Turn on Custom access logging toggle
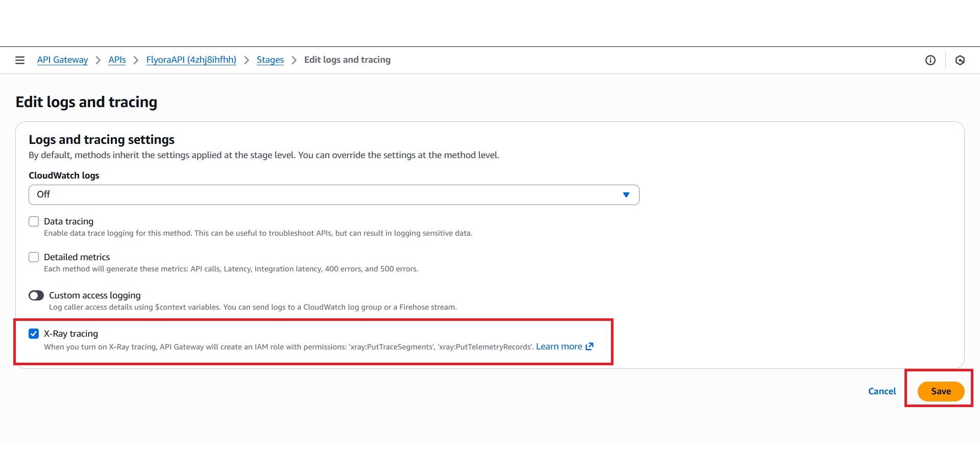Screen dimensions: 980x453 [36, 295]
